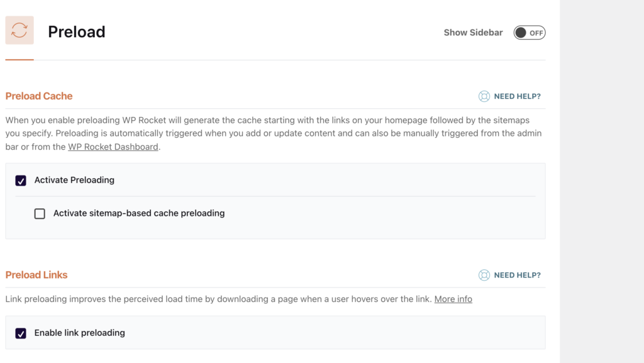The width and height of the screenshot is (644, 363).
Task: Click lifebuoy icon beside Preload Links help
Action: pyautogui.click(x=484, y=275)
